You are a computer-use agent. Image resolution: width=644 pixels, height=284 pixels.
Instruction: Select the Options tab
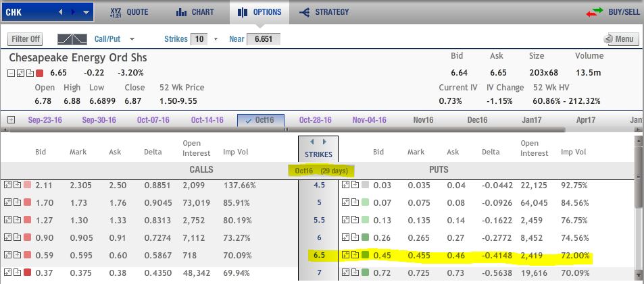click(259, 12)
